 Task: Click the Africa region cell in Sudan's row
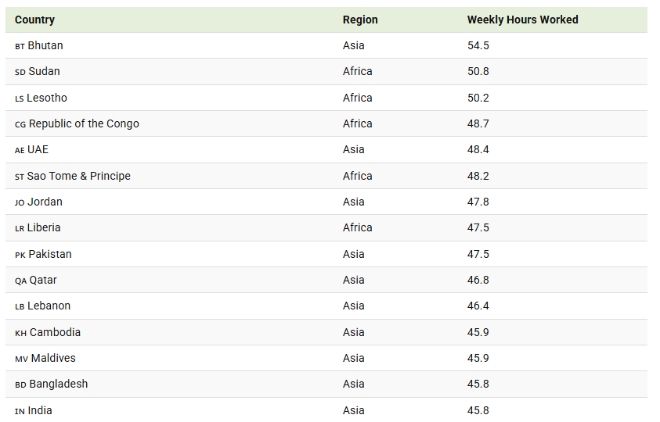357,72
